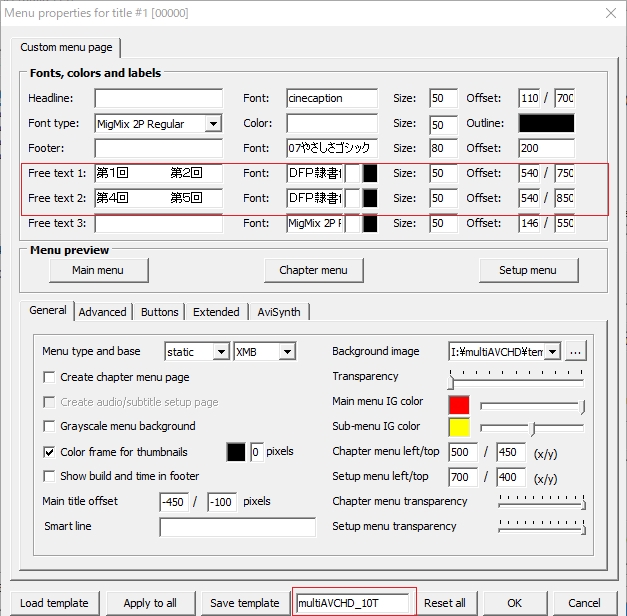Toggle Grayscale menu background checkbox

click(50, 426)
